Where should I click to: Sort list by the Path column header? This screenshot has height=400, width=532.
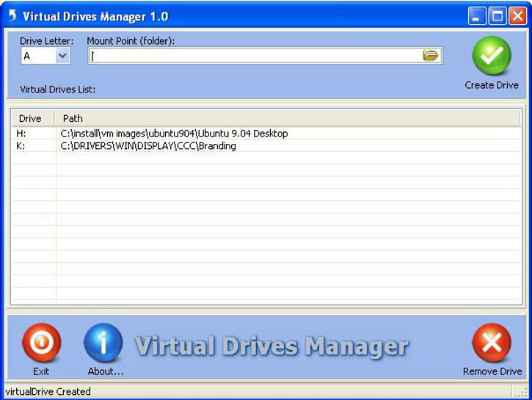click(x=288, y=118)
